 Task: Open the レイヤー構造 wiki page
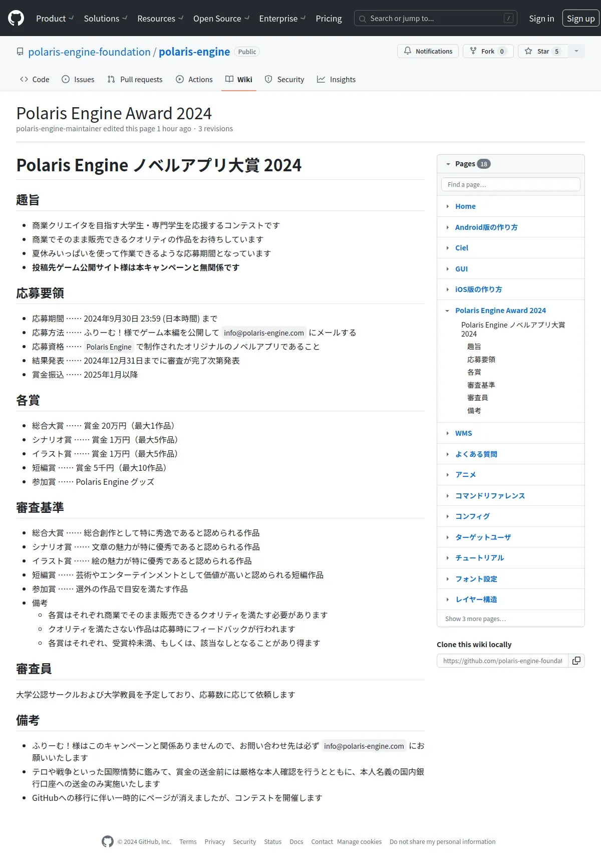click(x=476, y=600)
